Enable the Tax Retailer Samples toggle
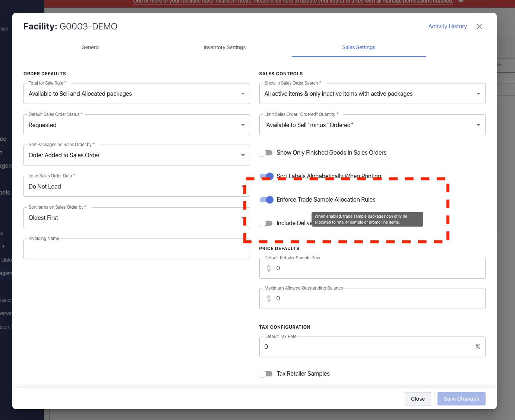The image size is (515, 420). pyautogui.click(x=266, y=374)
